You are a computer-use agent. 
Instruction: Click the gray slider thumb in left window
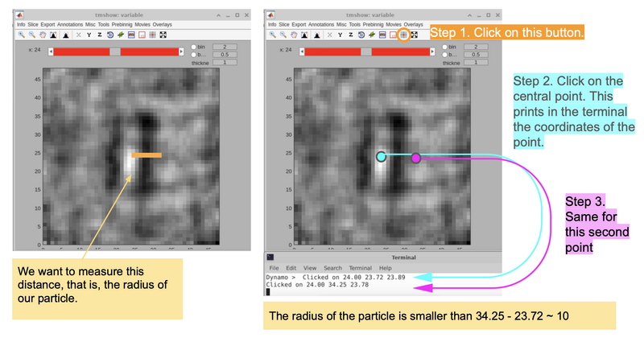tap(115, 52)
